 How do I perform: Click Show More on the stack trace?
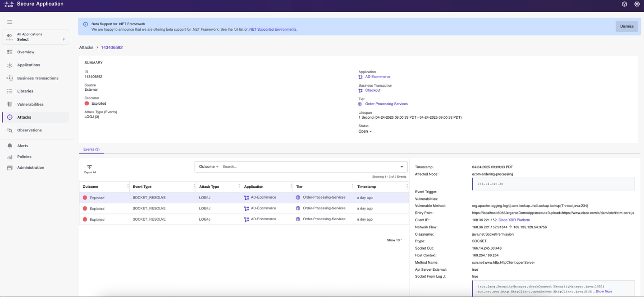pyautogui.click(x=604, y=292)
